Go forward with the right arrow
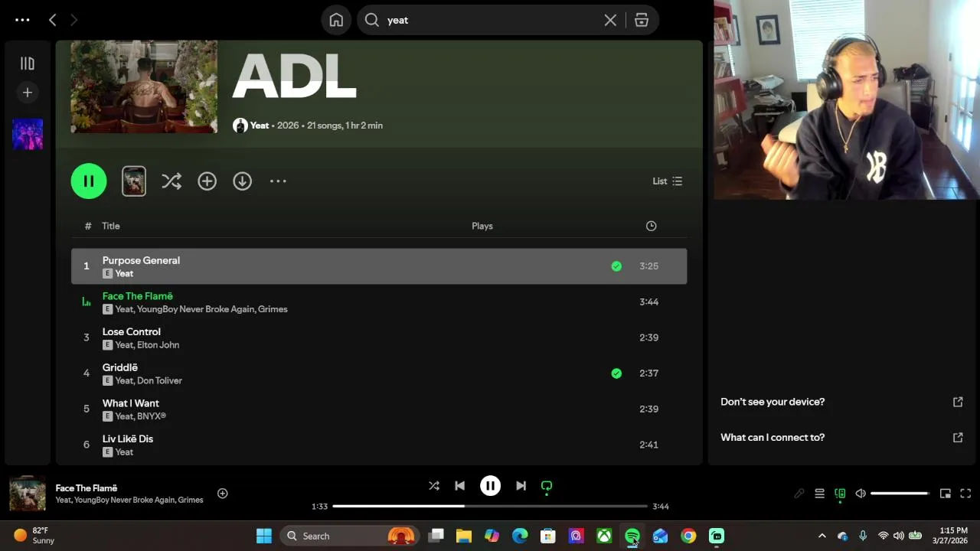This screenshot has height=551, width=980. click(73, 20)
